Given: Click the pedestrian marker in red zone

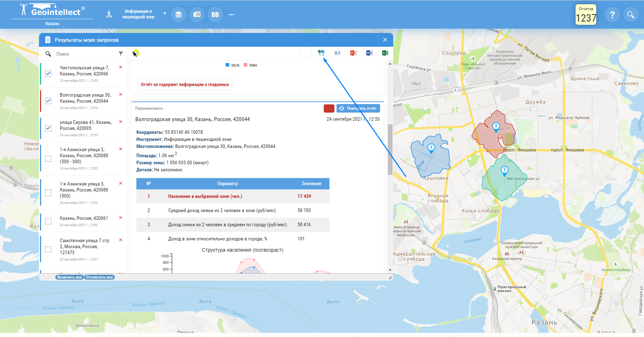Looking at the screenshot, I should pyautogui.click(x=496, y=127).
